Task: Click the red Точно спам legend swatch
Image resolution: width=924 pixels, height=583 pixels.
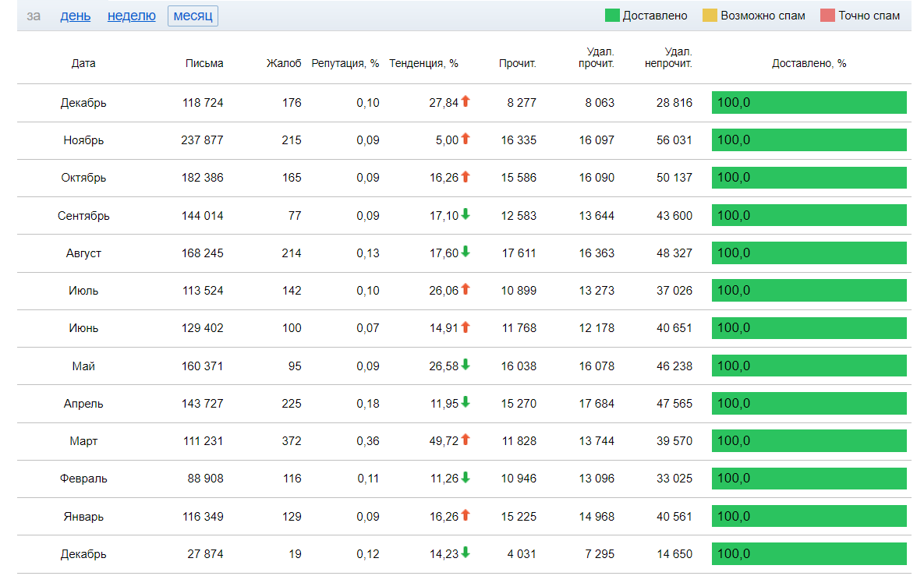Action: point(827,16)
